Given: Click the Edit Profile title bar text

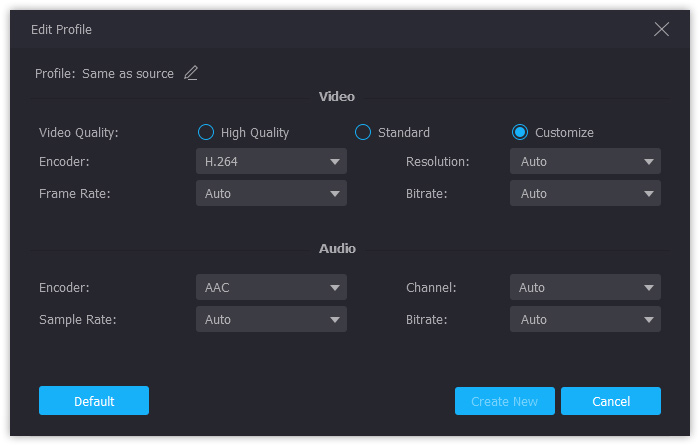Looking at the screenshot, I should [x=61, y=30].
